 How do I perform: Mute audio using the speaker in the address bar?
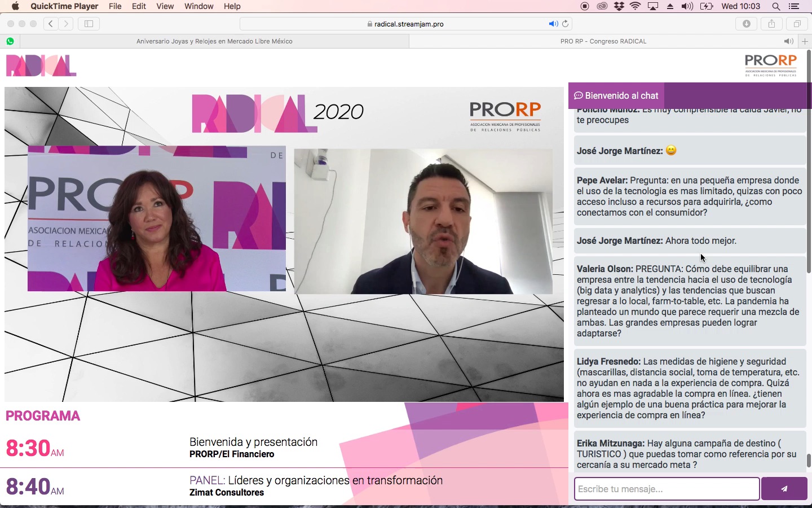(x=553, y=24)
